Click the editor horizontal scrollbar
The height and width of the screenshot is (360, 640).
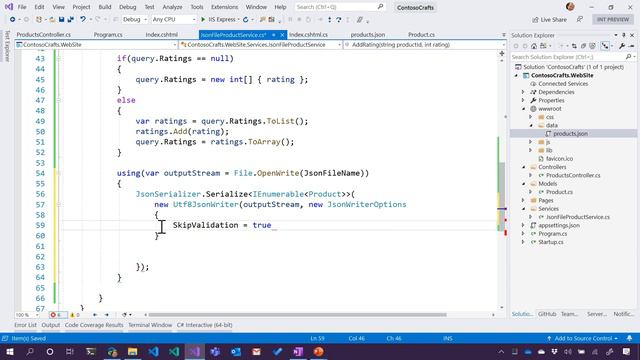[297, 315]
